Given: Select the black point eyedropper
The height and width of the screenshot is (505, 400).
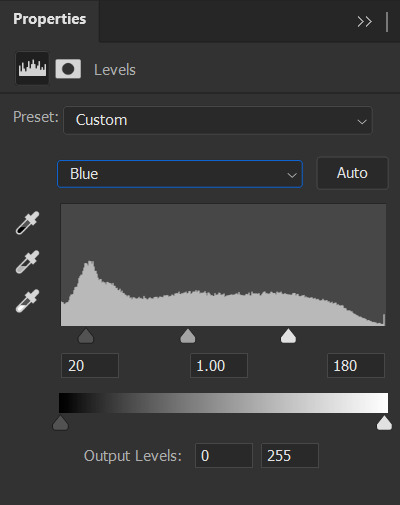Looking at the screenshot, I should (27, 223).
